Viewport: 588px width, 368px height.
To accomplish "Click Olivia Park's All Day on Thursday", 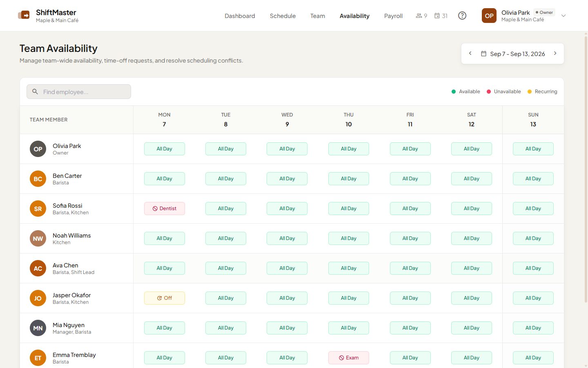I will click(349, 149).
